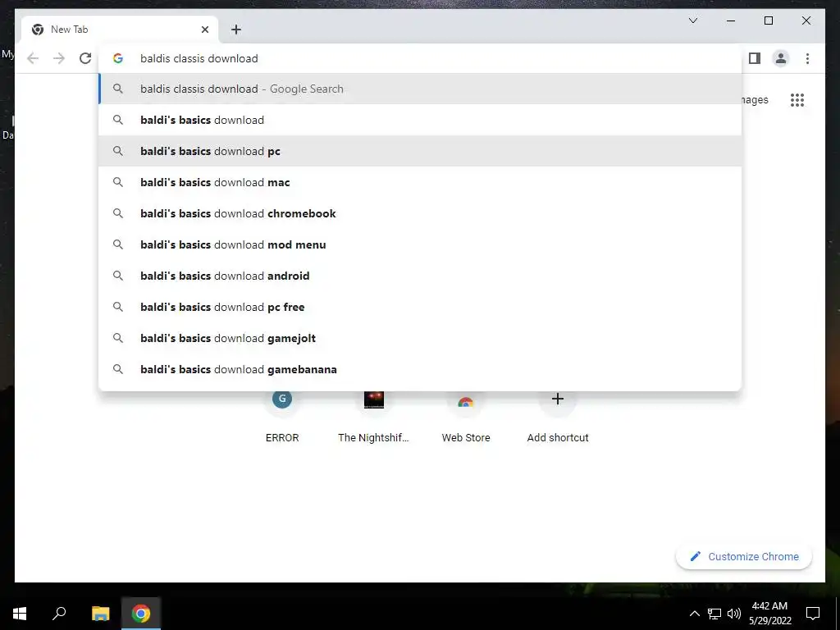
Task: Close the New Tab tab
Action: point(204,30)
